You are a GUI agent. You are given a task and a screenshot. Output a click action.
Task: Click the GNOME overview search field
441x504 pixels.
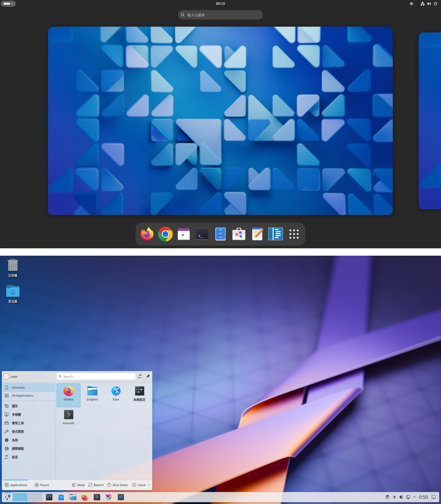(220, 15)
